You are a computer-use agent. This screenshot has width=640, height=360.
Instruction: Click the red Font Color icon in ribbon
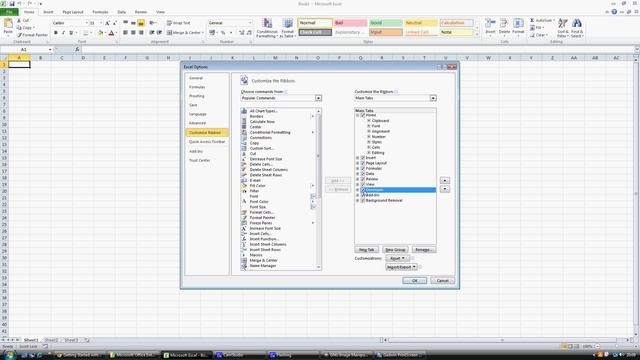(x=111, y=33)
